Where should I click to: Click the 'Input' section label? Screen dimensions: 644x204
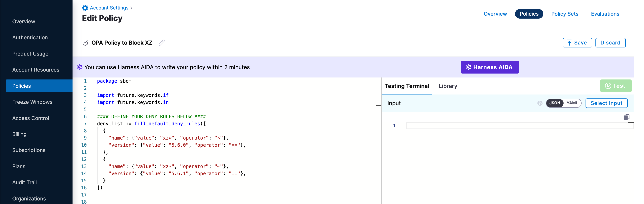394,103
